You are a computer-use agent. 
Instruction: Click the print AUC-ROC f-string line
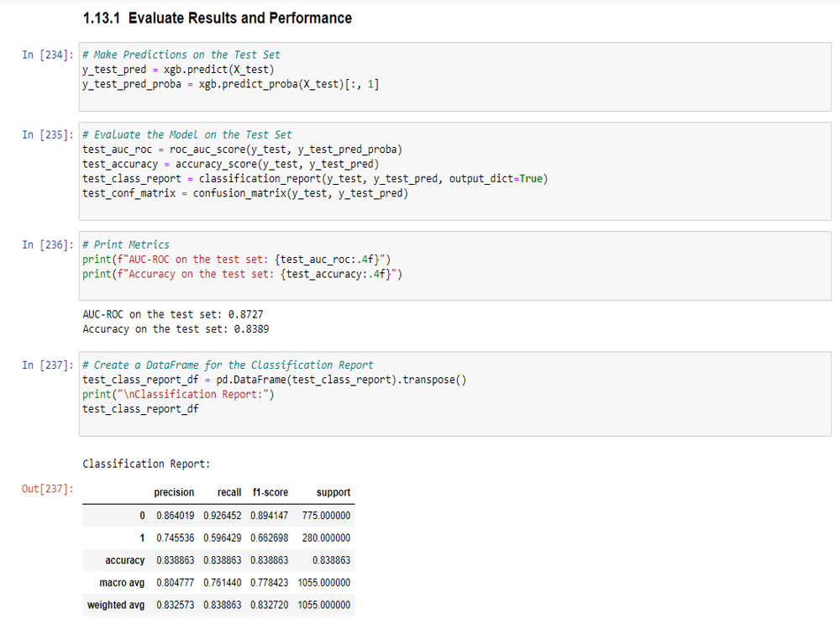(236, 260)
